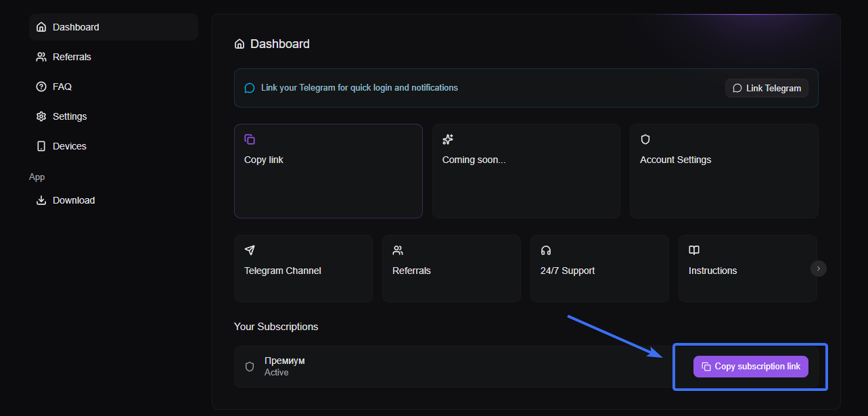Viewport: 868px width, 416px height.
Task: Click Copy subscription link button
Action: 751,367
